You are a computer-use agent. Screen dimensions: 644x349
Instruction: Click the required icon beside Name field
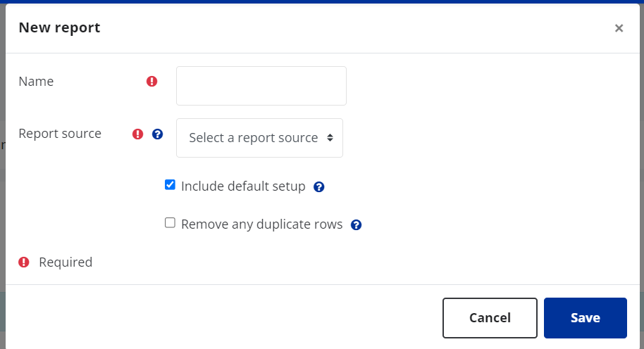(152, 81)
